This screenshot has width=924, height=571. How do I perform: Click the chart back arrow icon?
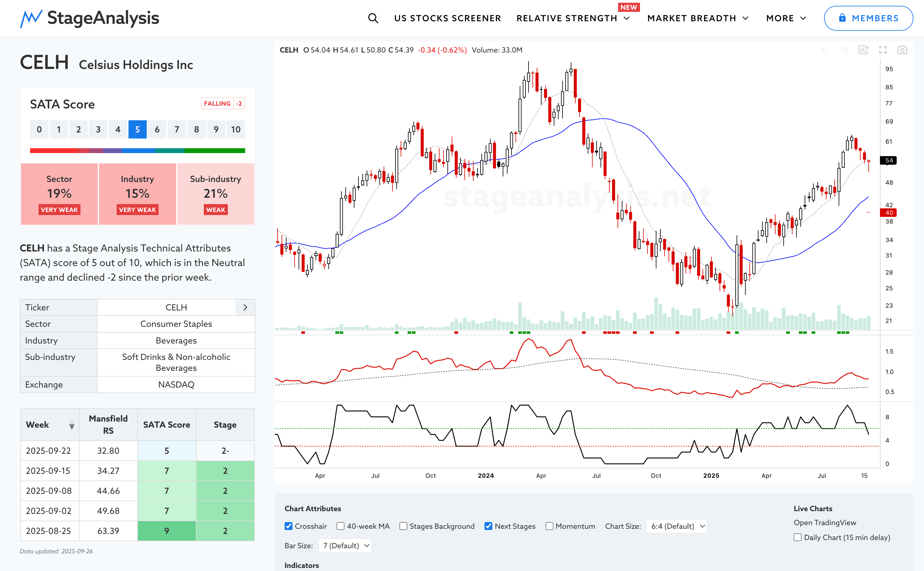(x=825, y=50)
